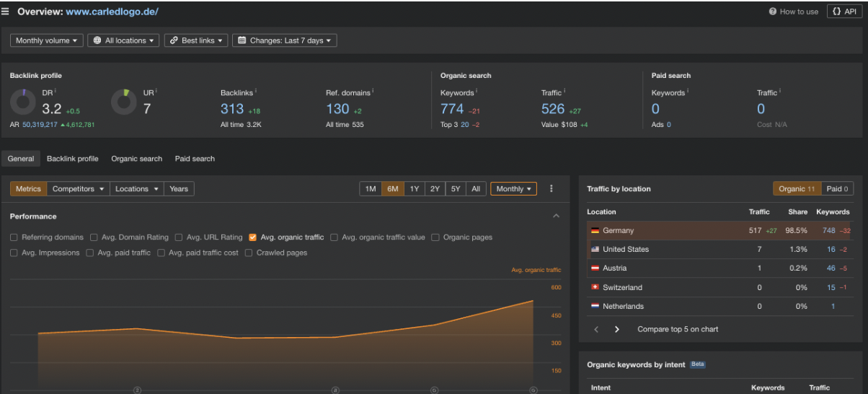Open the hamburger menu icon
Viewport: 868px width, 394px height.
(x=6, y=12)
